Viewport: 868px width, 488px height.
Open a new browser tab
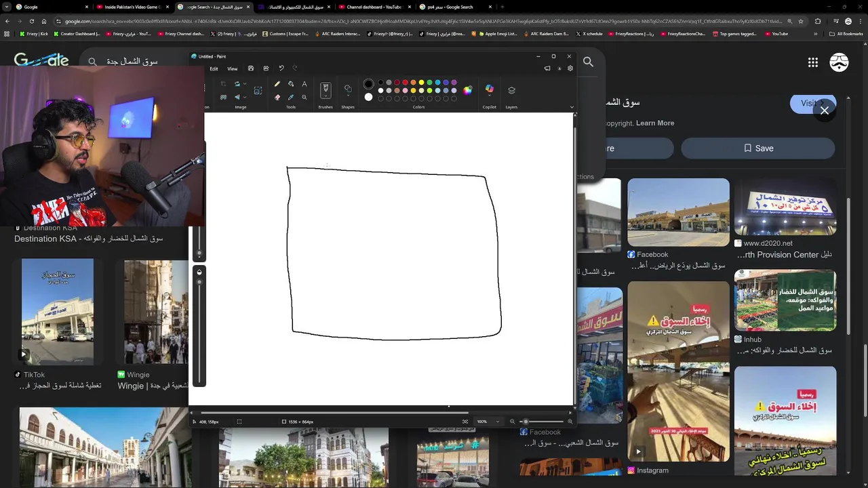tap(502, 7)
